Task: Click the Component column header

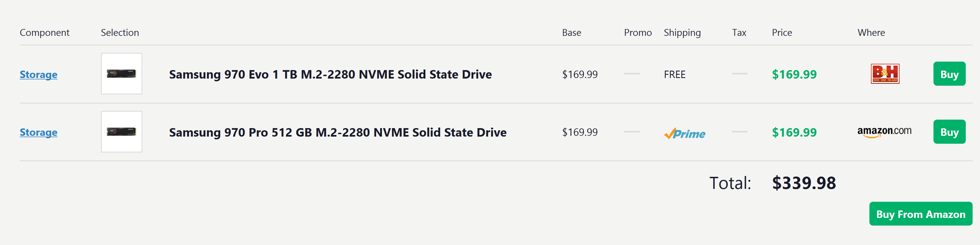Action: click(x=45, y=33)
